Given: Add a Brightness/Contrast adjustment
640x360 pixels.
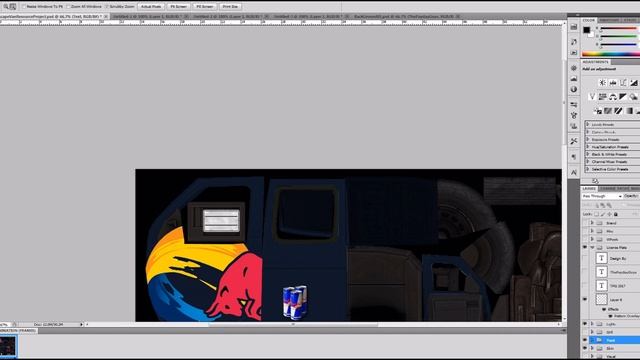Looking at the screenshot, I should pyautogui.click(x=602, y=82).
